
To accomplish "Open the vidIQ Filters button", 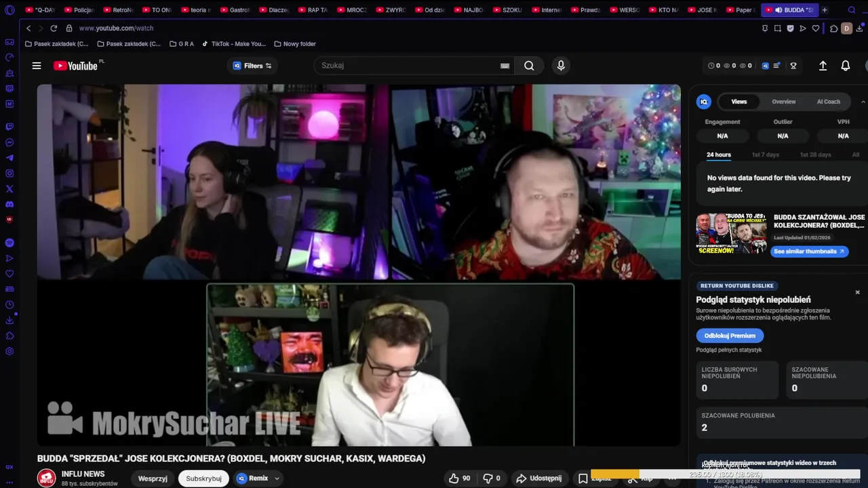I will [252, 66].
